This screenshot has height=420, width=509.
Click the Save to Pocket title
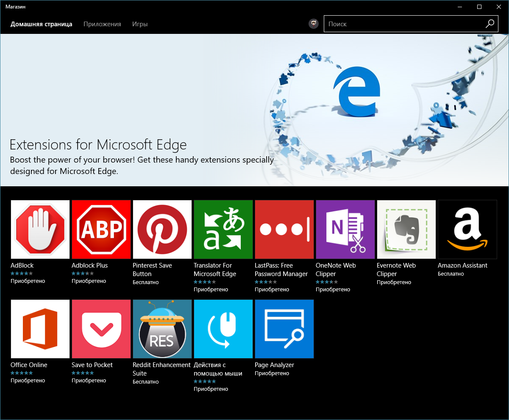tap(92, 365)
